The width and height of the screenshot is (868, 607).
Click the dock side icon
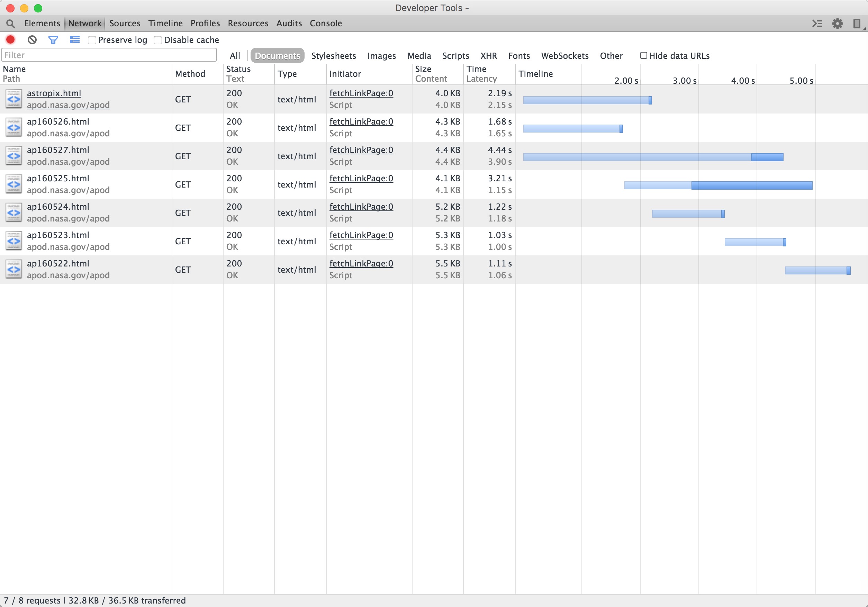tap(857, 24)
